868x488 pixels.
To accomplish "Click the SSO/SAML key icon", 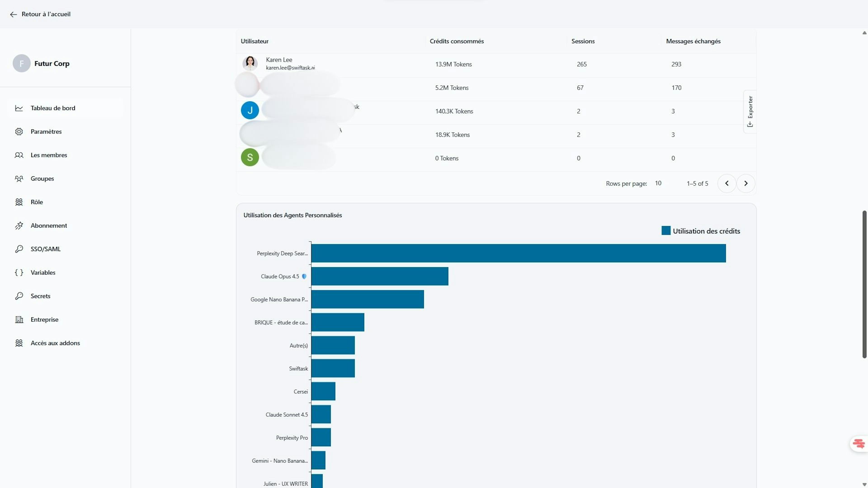I will [x=19, y=249].
